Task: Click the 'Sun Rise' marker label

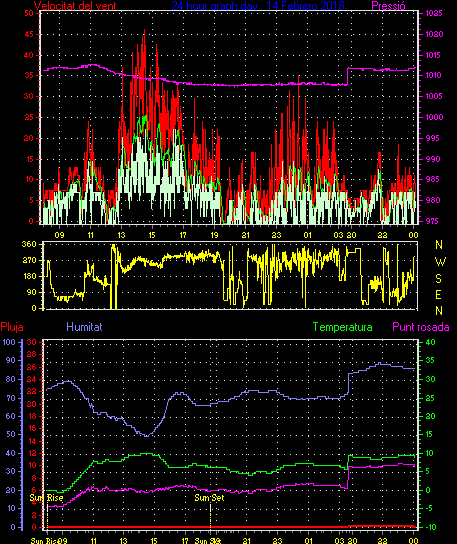Action: click(46, 498)
